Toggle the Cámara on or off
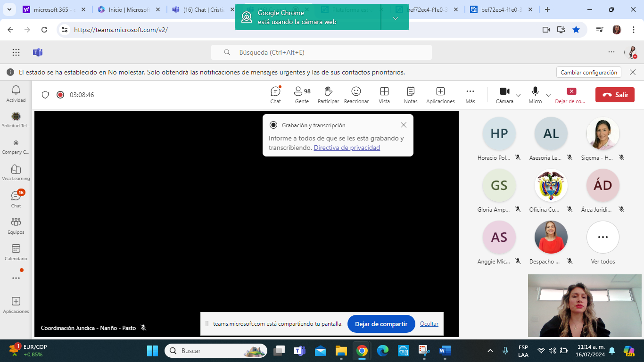The image size is (644, 362). click(504, 95)
